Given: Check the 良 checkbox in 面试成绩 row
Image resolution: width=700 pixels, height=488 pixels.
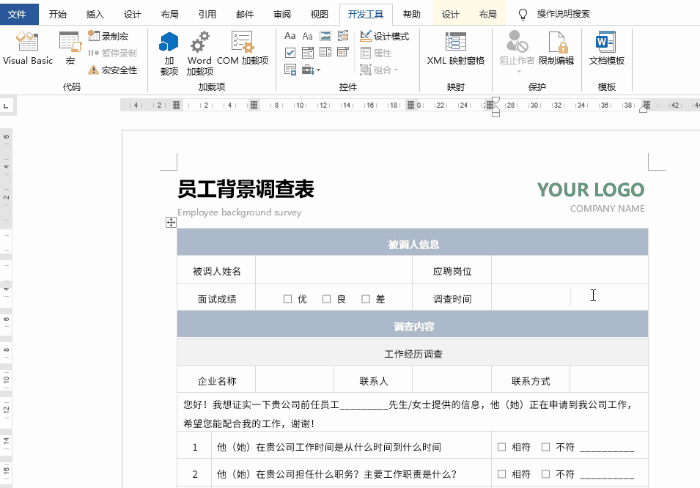Looking at the screenshot, I should (x=327, y=299).
